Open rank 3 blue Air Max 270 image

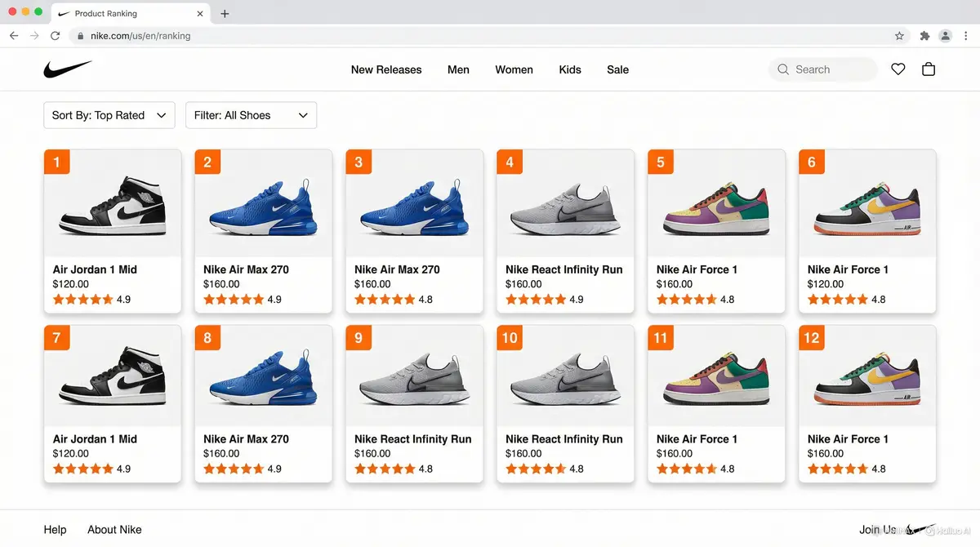pos(415,203)
